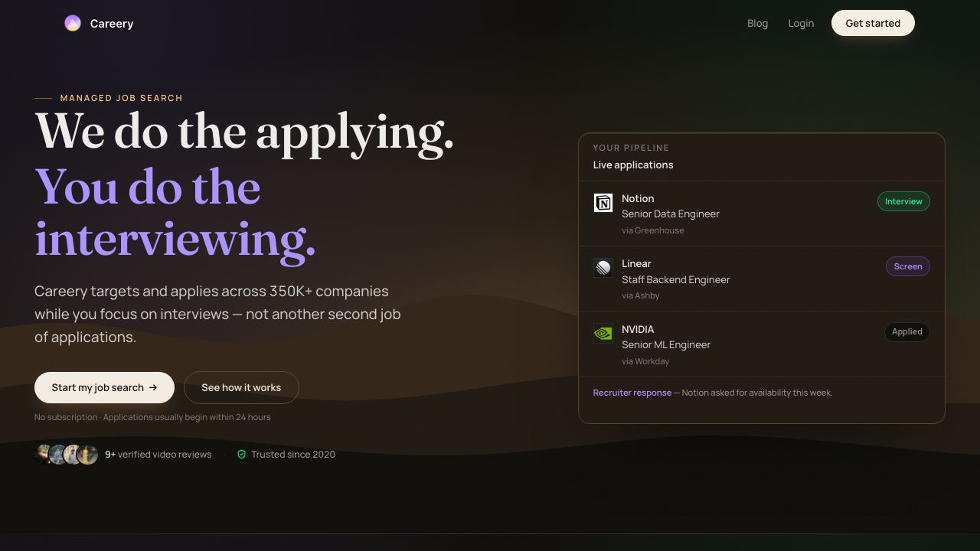Click the text "via Greenhouse"
Image resolution: width=980 pixels, height=551 pixels.
click(x=653, y=230)
